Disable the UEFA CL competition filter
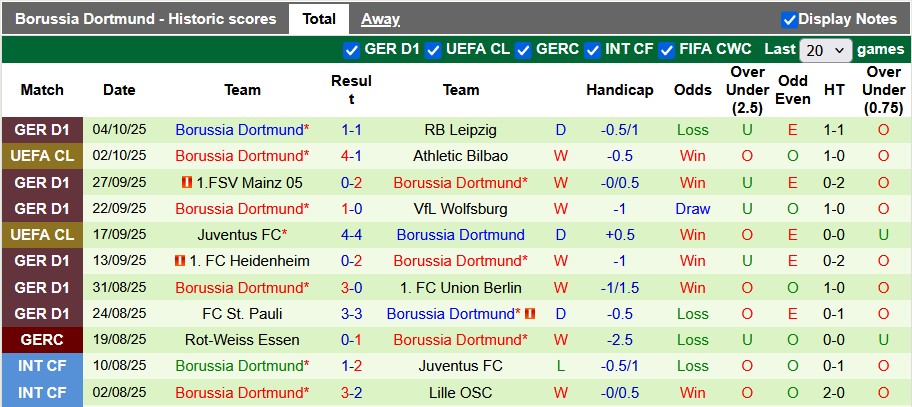Viewport: 912px width, 407px height. tap(433, 50)
